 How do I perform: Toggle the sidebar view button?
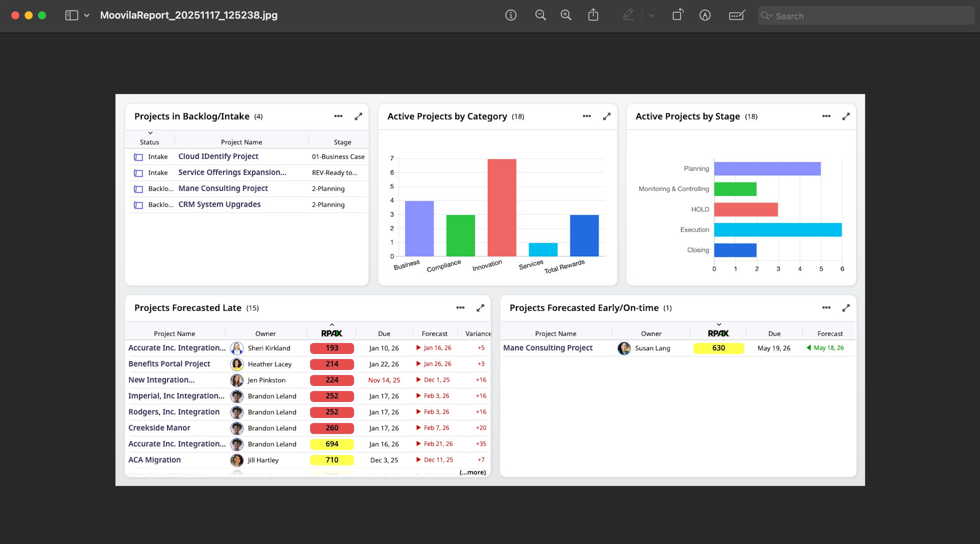[x=71, y=15]
